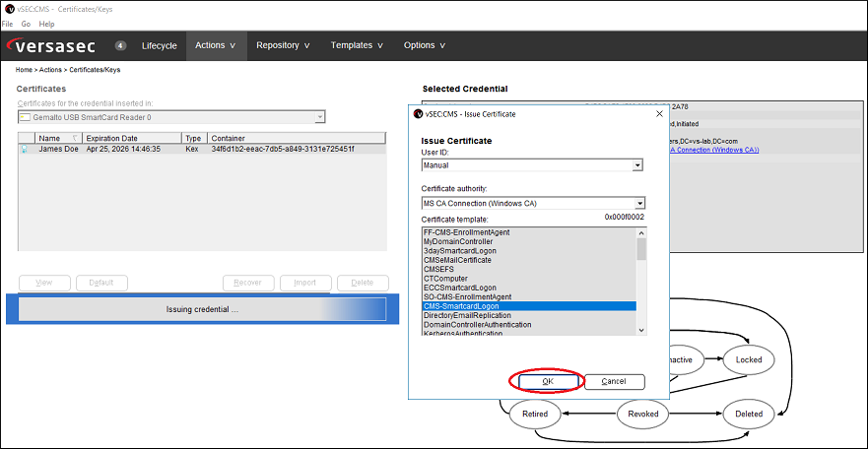Select DomainControllerAuthentication template
This screenshot has width=868, height=449.
pos(529,325)
